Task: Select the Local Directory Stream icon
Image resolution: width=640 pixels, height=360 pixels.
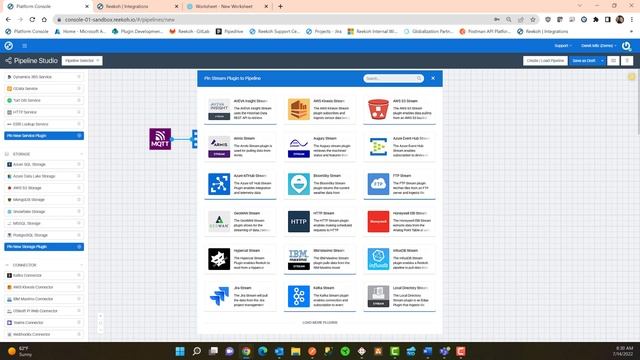Action: (378, 296)
